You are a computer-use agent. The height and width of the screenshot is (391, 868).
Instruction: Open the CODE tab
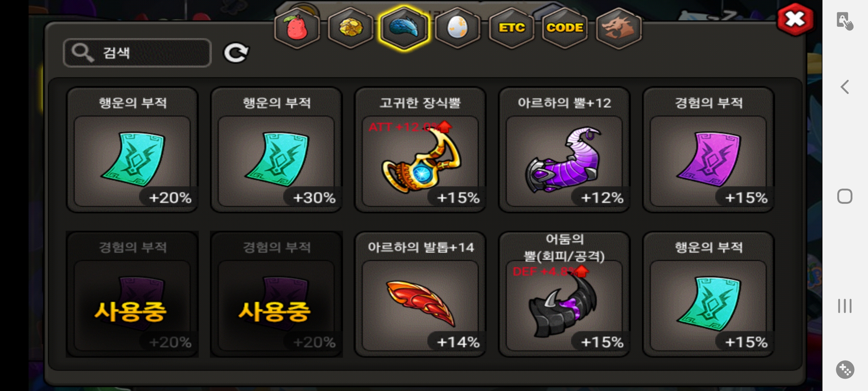point(565,28)
